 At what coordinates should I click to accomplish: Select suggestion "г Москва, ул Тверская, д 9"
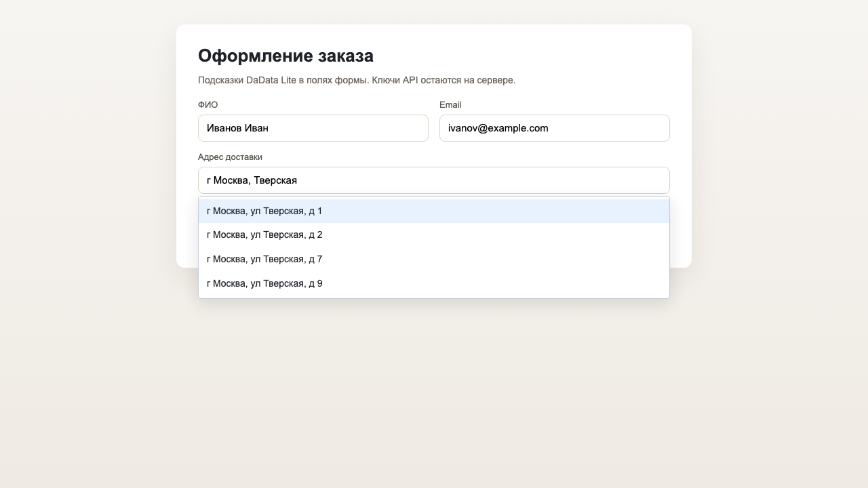(x=434, y=284)
